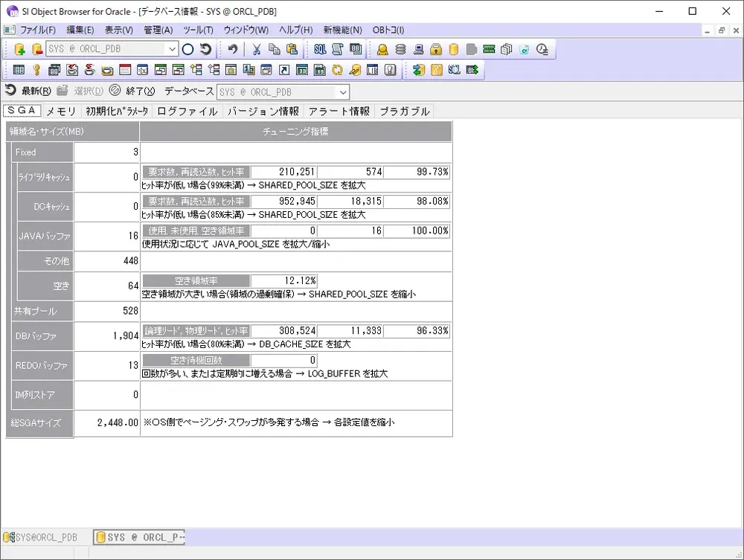Click the [x] window icon
This screenshot has height=560, width=744.
(x=142, y=70)
